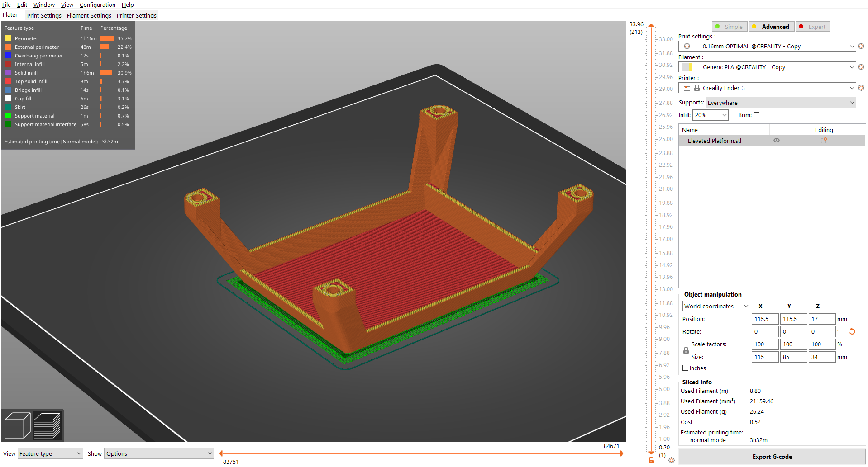Open the View menu

(67, 5)
